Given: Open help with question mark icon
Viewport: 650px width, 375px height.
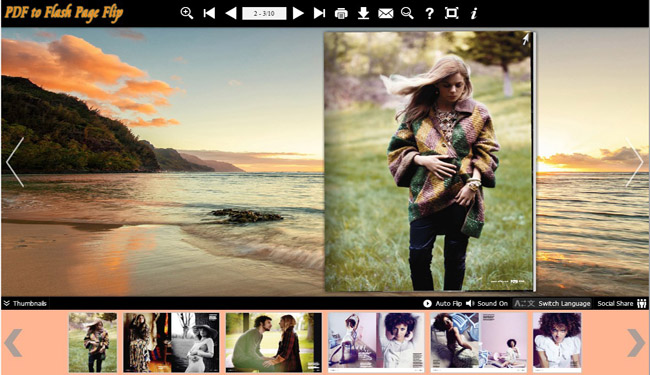Looking at the screenshot, I should [x=429, y=14].
